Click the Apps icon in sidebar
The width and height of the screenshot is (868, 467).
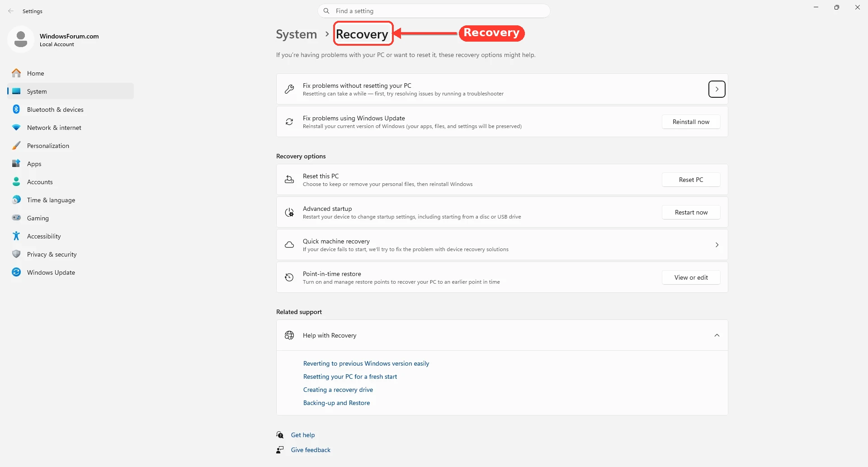(x=16, y=163)
